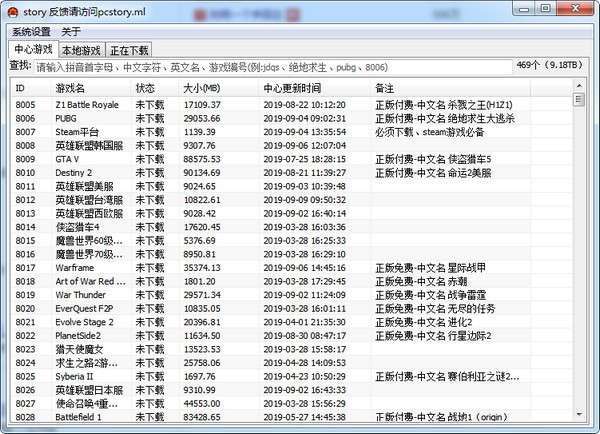Click note 正版免费-中文名 星际战甲
This screenshot has height=434, width=600.
coord(430,268)
